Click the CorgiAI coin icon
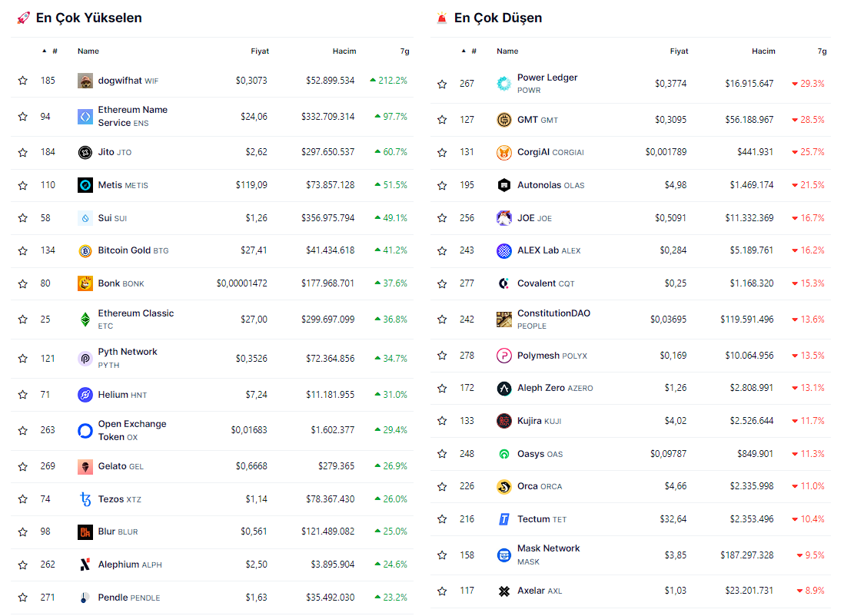The image size is (844, 616). click(x=504, y=153)
